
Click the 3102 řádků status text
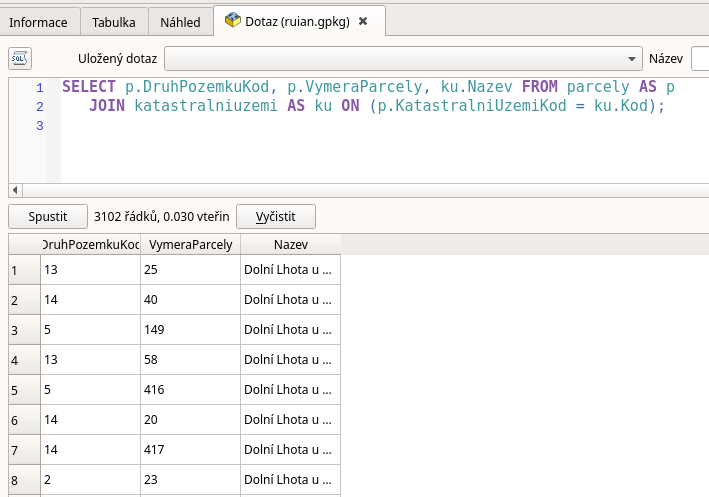tap(161, 217)
